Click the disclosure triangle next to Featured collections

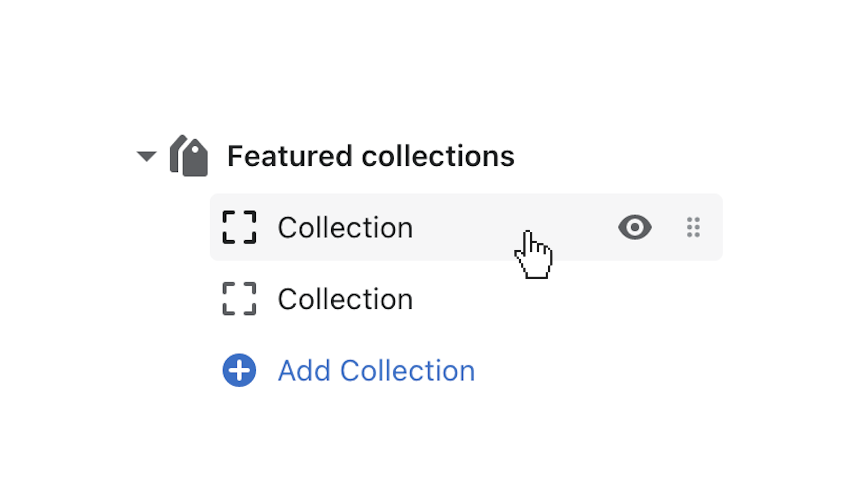pos(146,156)
